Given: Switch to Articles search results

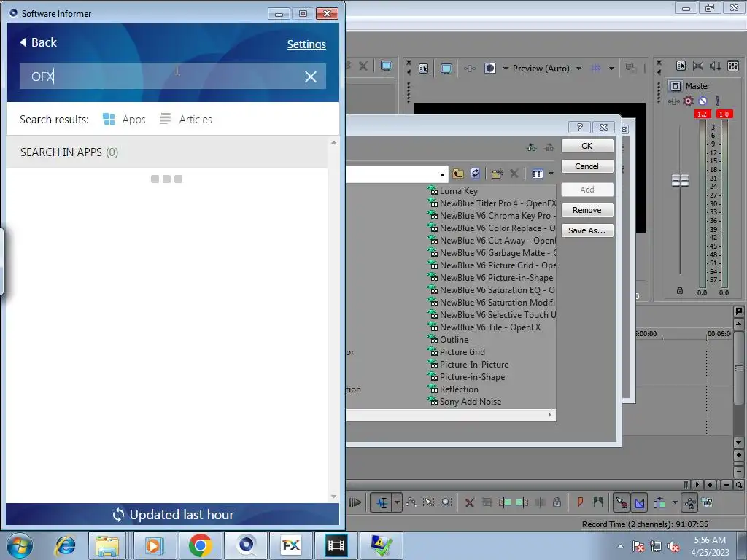Looking at the screenshot, I should pos(186,119).
